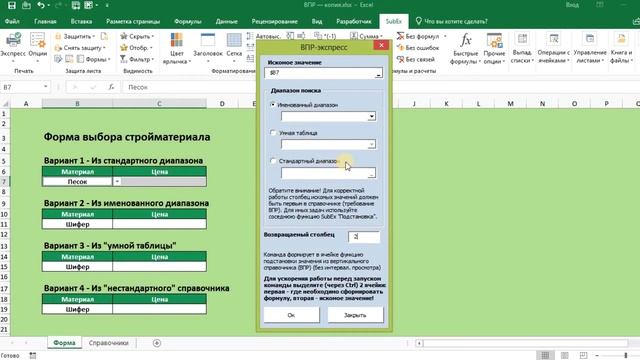Select row 3 header

pyautogui.click(x=4, y=137)
